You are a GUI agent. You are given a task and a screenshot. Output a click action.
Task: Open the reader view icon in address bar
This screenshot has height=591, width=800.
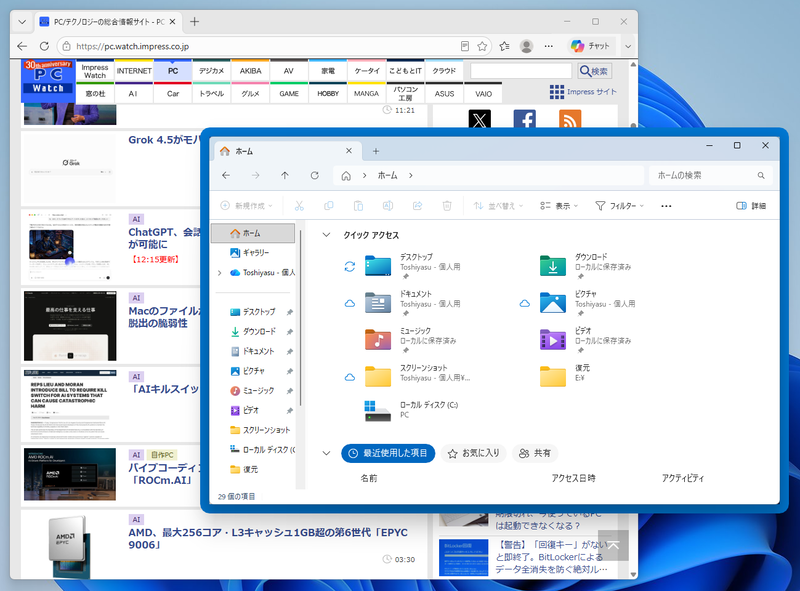pyautogui.click(x=465, y=46)
